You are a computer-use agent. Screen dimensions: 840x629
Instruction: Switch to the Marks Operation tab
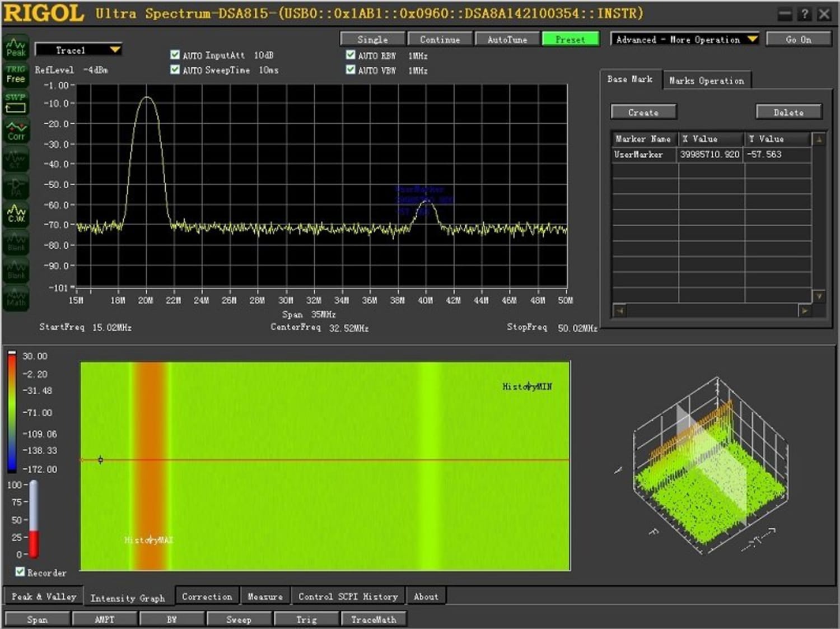point(706,80)
